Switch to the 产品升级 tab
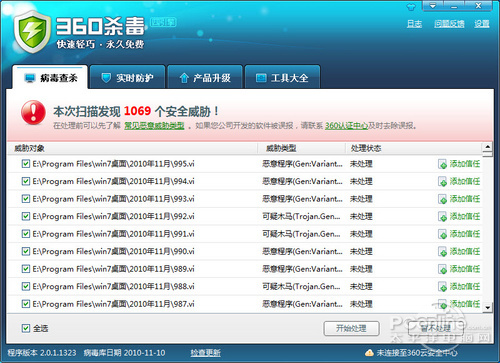Image resolution: width=500 pixels, height=363 pixels. (205, 77)
